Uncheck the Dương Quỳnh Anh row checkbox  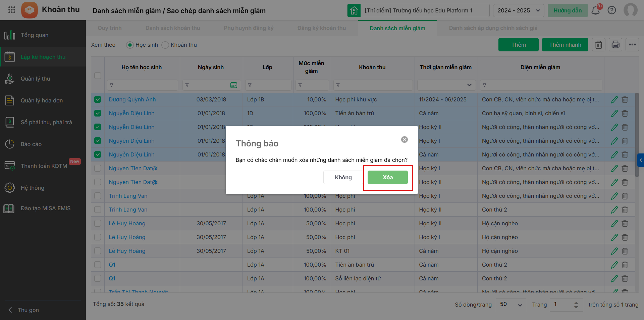point(98,99)
